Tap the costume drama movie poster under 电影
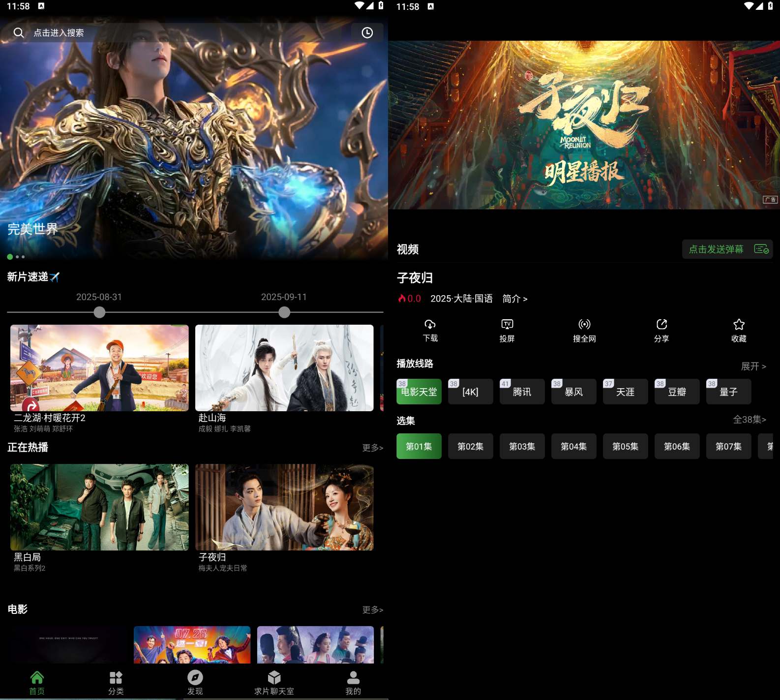Viewport: 780px width, 700px height. click(315, 645)
